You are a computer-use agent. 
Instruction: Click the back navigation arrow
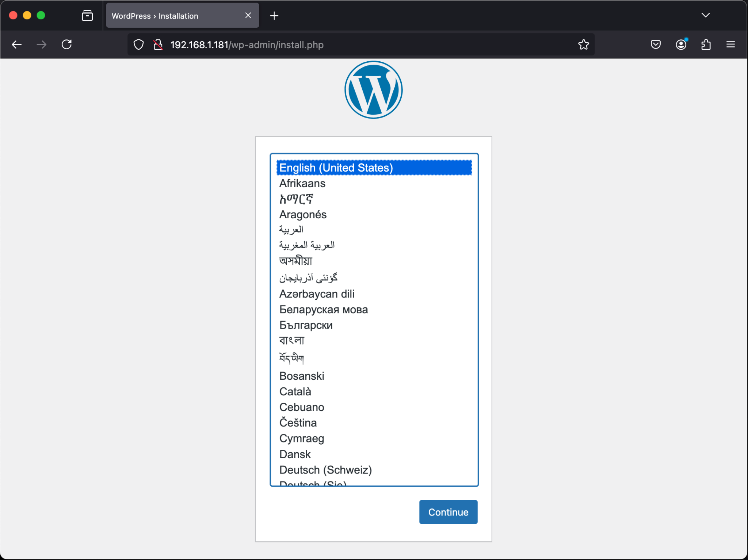(17, 44)
